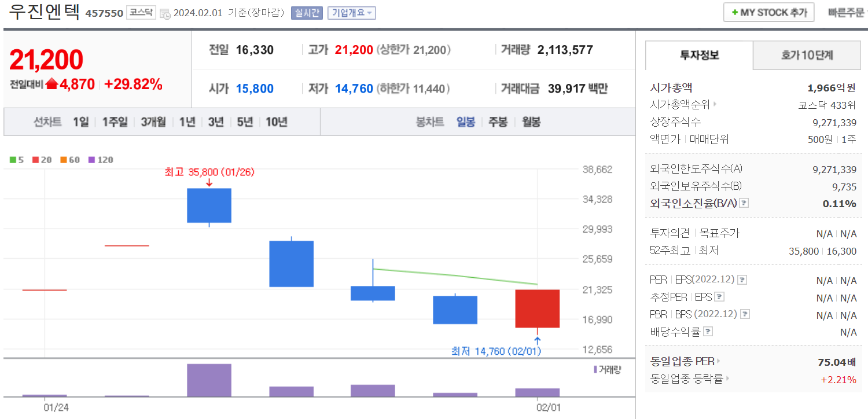
Task: Show the 일봉 candlestick chart
Action: tap(466, 122)
